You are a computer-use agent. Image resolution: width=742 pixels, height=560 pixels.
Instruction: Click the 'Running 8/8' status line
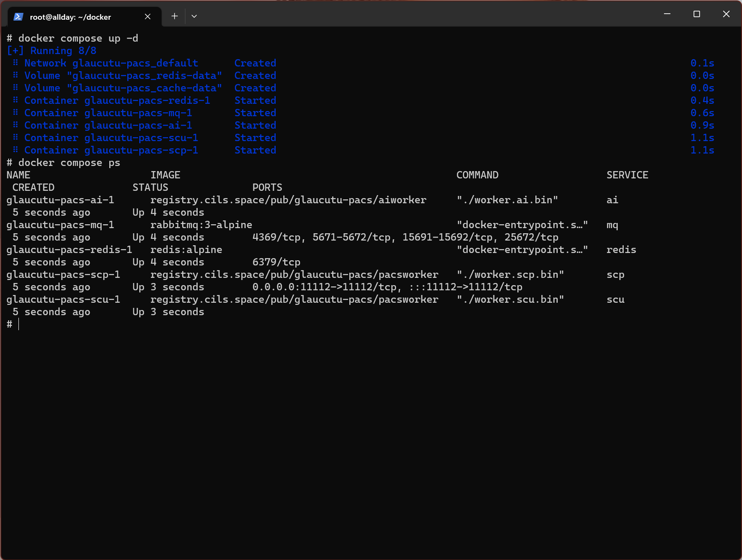63,51
